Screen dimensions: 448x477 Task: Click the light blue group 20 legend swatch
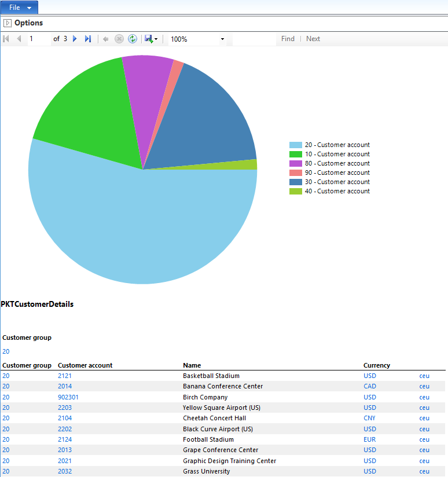(x=295, y=145)
